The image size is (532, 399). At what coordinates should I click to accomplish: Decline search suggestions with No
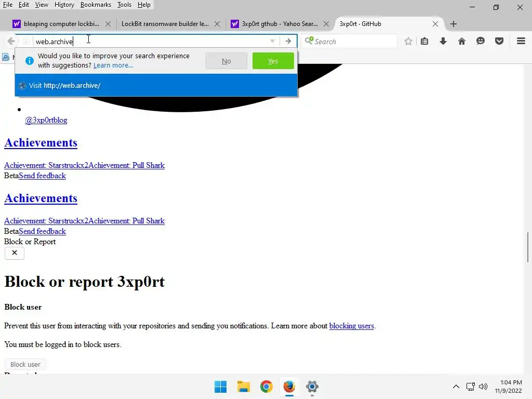[227, 61]
